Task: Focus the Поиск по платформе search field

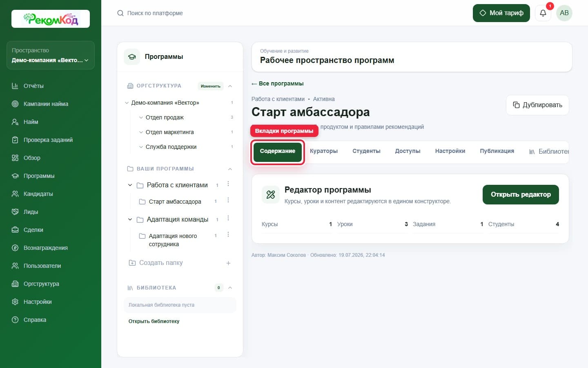Action: (155, 13)
